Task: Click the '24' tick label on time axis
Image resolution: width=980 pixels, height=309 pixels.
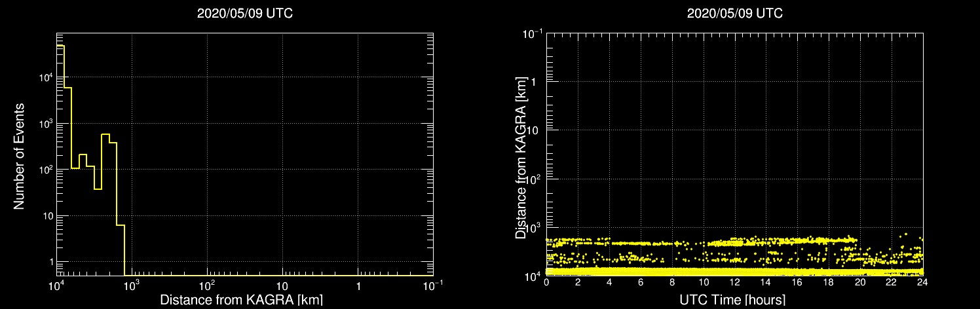Action: (922, 283)
